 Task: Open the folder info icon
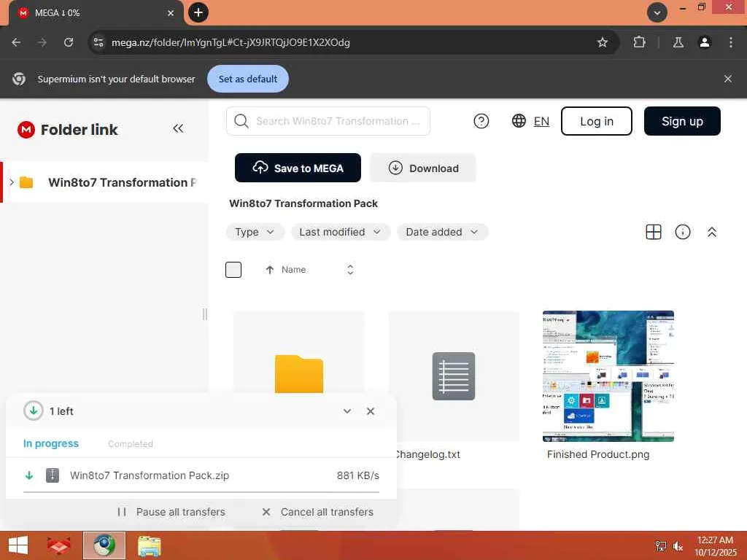click(683, 232)
